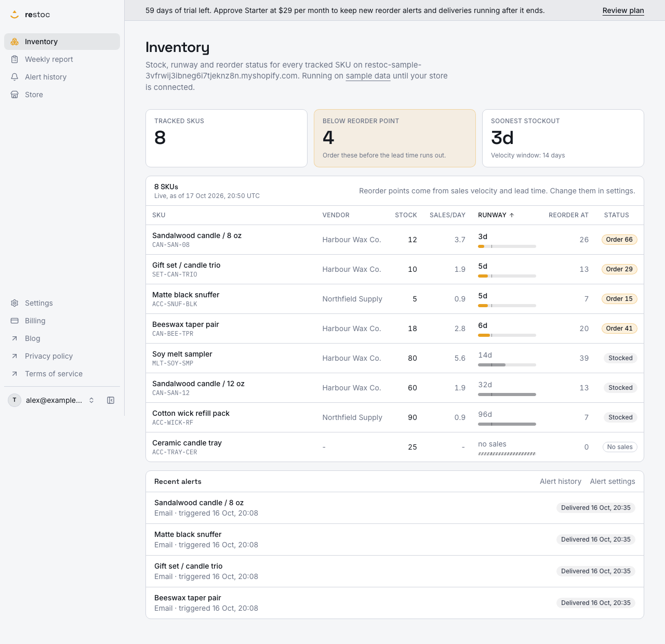Viewport: 665px width, 644px height.
Task: Click the Blog external arrow icon
Action: (x=15, y=338)
